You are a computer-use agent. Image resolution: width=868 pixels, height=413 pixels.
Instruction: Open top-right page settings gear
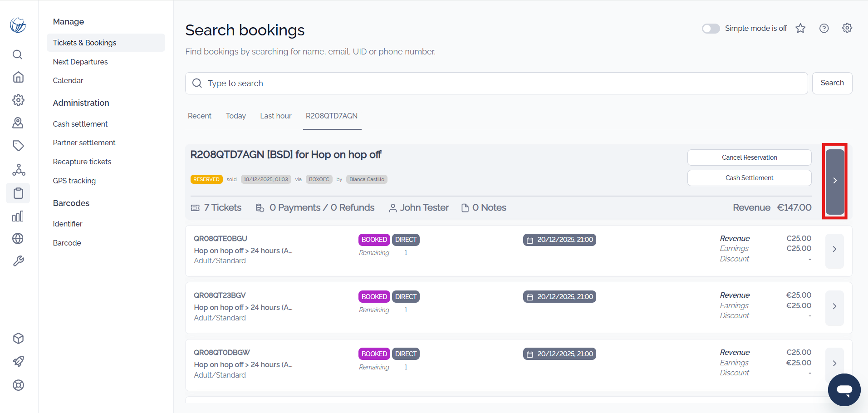tap(847, 28)
